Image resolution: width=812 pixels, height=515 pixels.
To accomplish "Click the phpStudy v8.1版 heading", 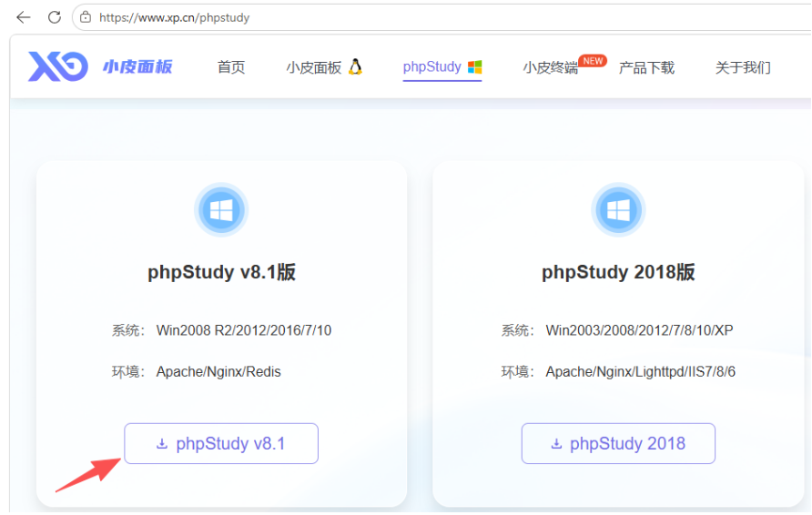I will pos(221,272).
